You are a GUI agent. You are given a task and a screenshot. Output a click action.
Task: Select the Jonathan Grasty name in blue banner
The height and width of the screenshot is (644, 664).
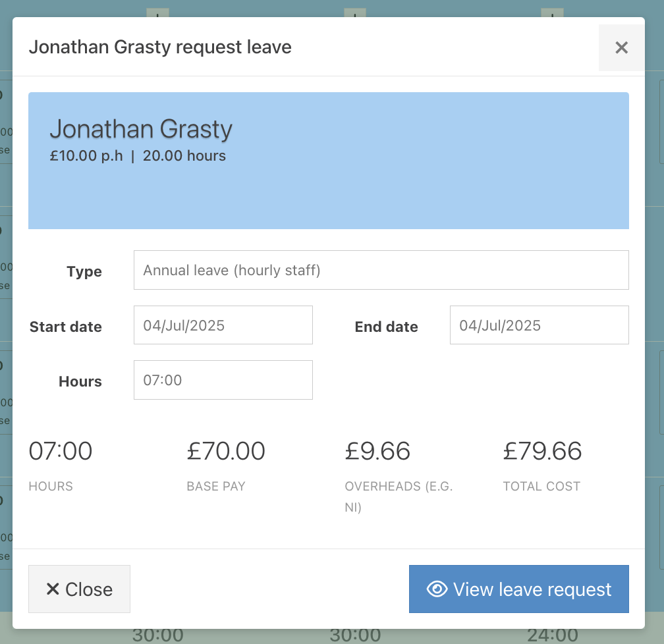coord(141,128)
